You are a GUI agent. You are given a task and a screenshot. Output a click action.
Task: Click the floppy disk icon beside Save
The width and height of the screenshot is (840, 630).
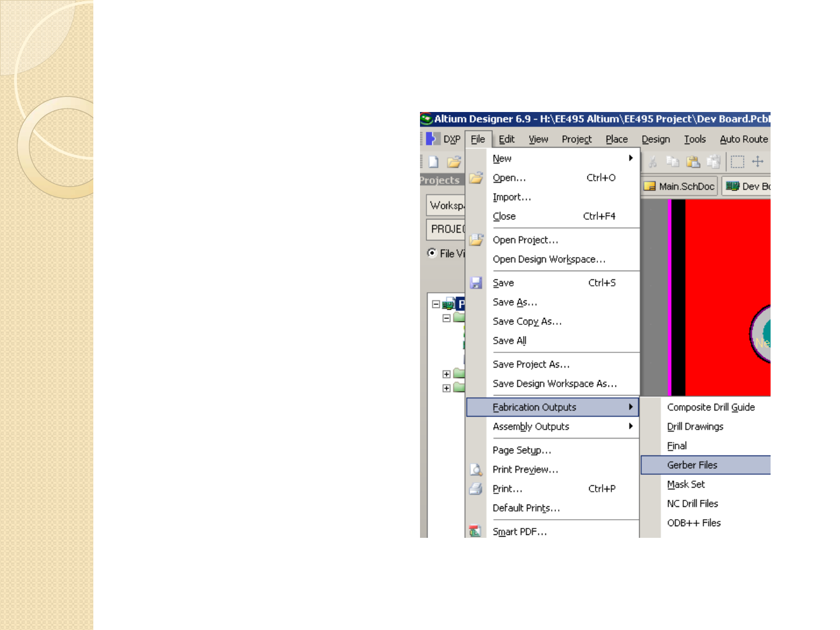[476, 282]
